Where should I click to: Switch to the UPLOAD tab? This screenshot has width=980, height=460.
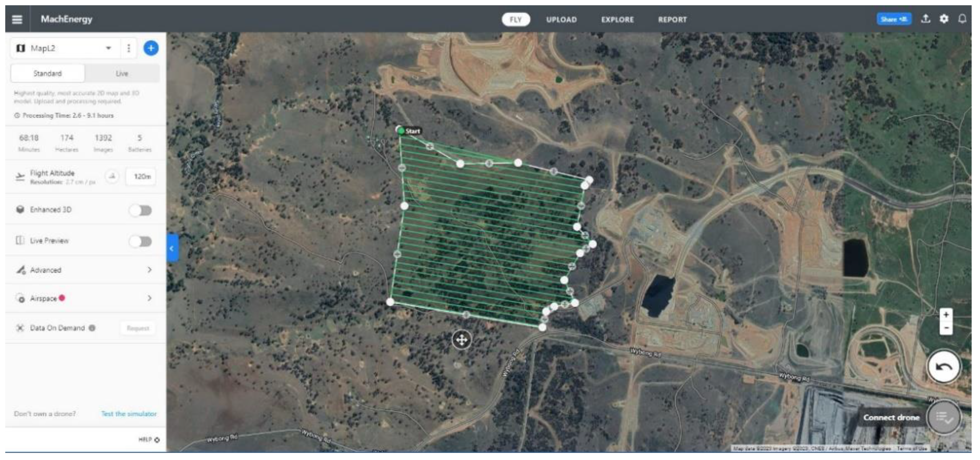coord(561,20)
